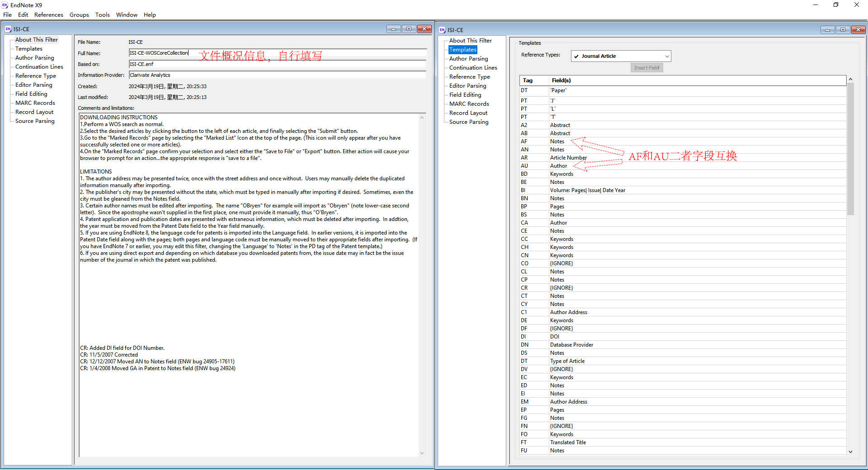Screen dimensions: 868x470
Task: Select Field Editing in left window
Action: (x=31, y=94)
